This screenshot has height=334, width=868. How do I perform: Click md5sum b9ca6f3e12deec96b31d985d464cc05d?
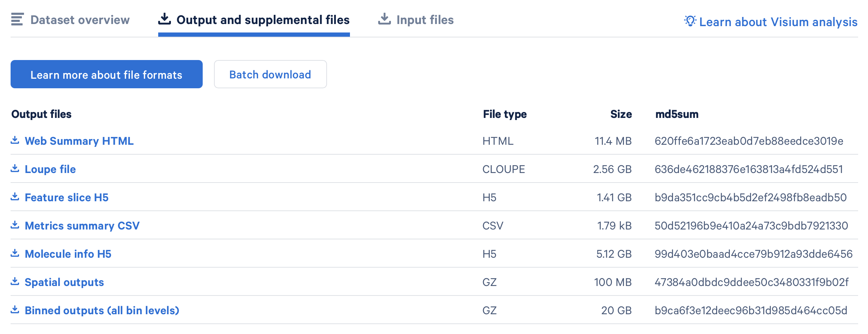pos(751,310)
